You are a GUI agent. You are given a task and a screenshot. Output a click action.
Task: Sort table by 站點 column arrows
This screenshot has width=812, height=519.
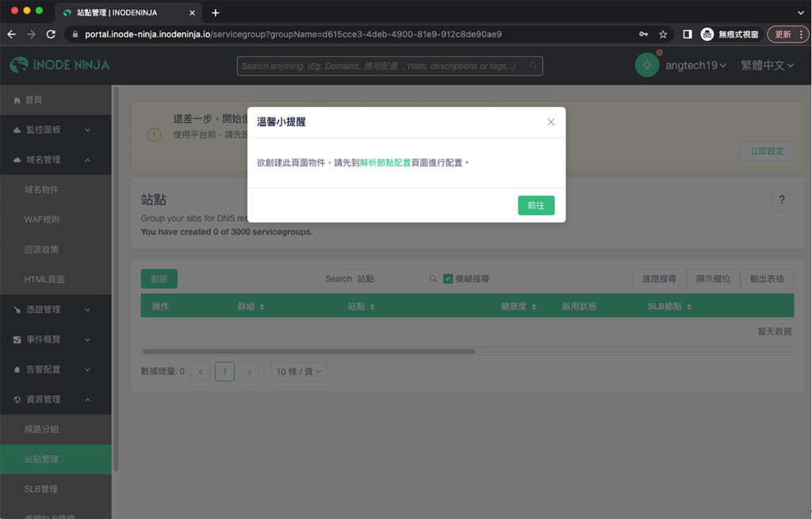[373, 307]
